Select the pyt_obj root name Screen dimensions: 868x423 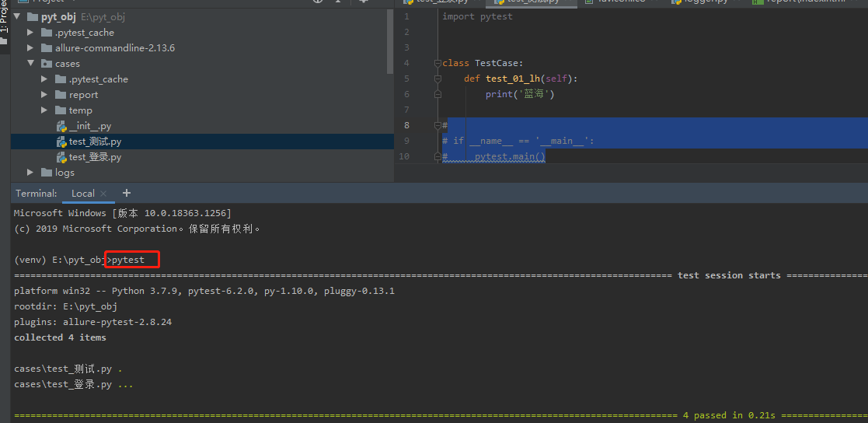point(59,16)
